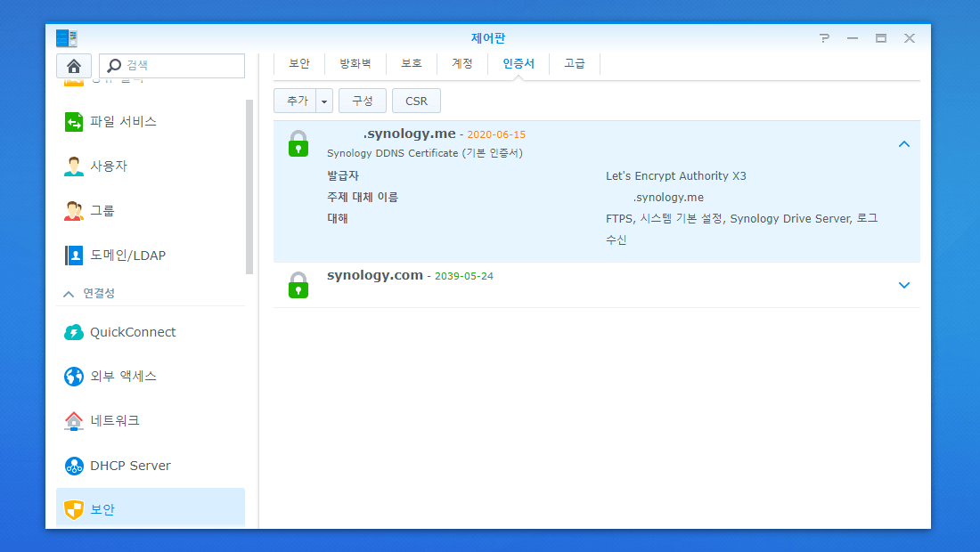Open the QuickConnect cloud icon
The height and width of the screenshot is (552, 980).
click(x=74, y=332)
